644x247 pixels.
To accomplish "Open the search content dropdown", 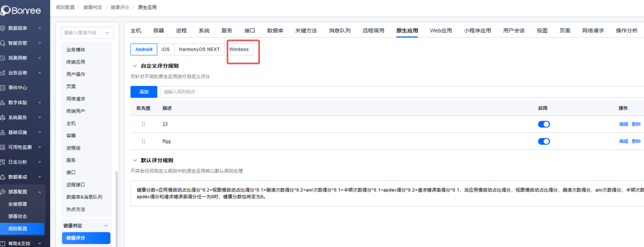I will (87, 33).
